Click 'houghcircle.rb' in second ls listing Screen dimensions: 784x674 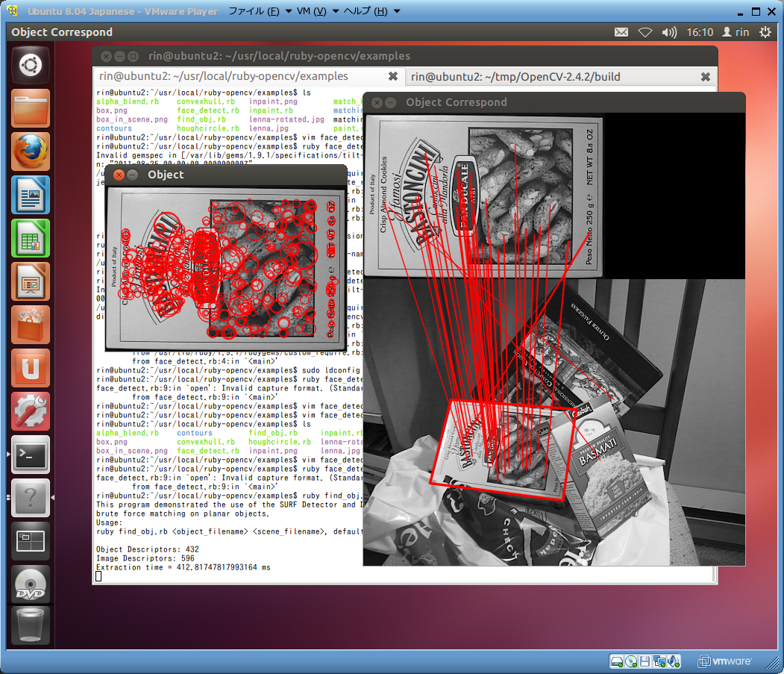(x=280, y=442)
